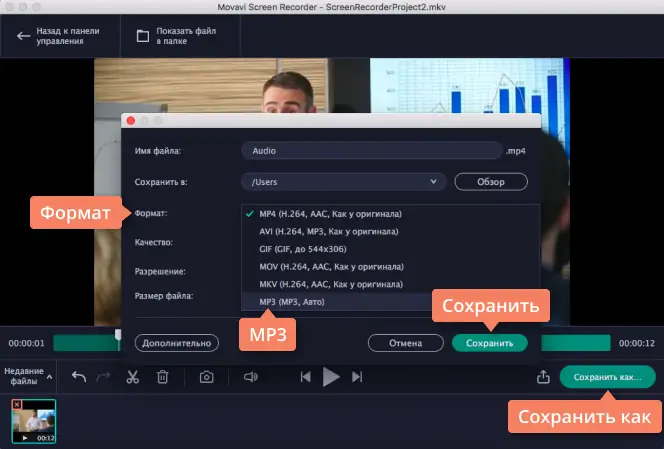Take a snapshot with camera icon
Viewport: 664px width, 449px height.
point(207,377)
